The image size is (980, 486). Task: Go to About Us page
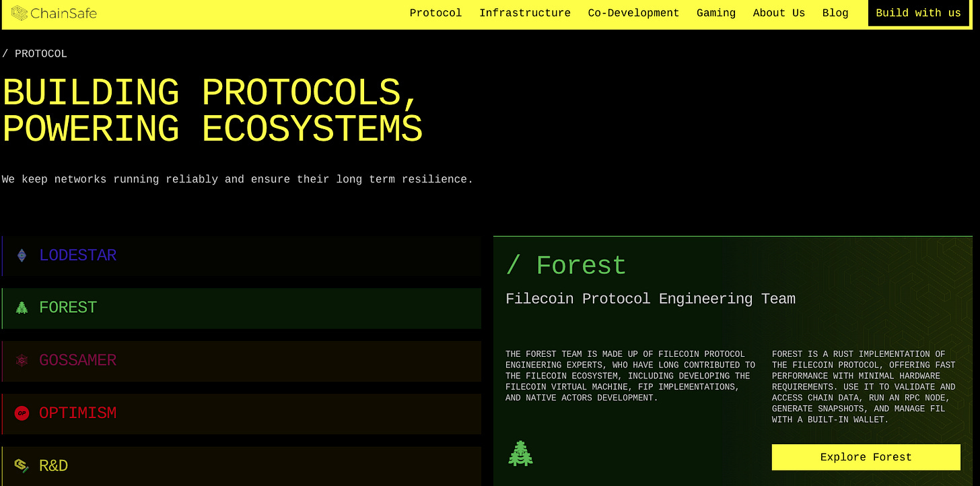tap(779, 13)
